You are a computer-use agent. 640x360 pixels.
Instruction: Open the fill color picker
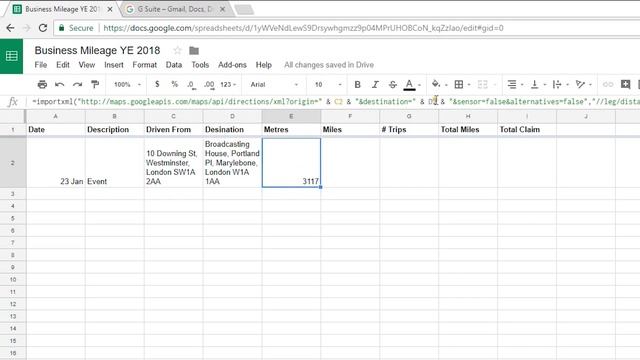436,84
